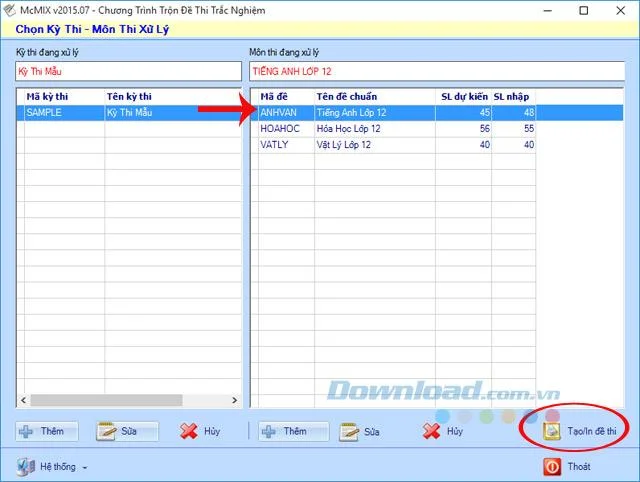This screenshot has width=640, height=482.
Task: Expand the Hệ thống dropdown arrow
Action: point(85,468)
